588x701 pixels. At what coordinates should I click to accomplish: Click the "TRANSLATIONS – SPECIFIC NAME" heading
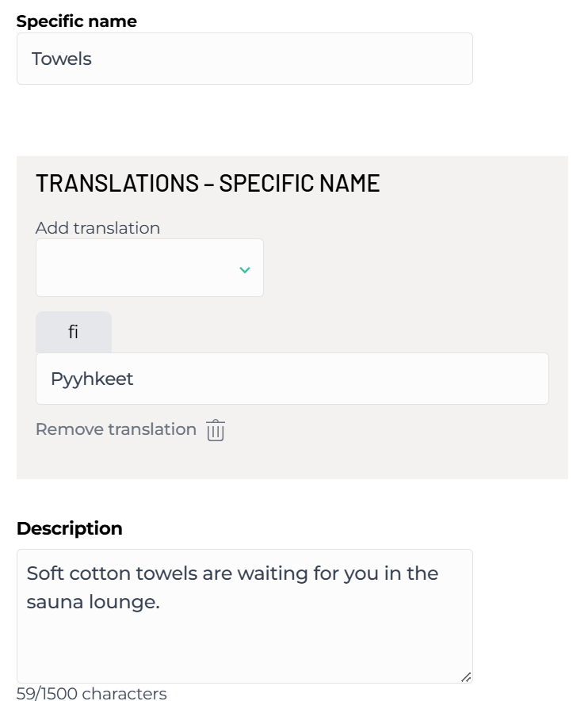click(x=208, y=183)
